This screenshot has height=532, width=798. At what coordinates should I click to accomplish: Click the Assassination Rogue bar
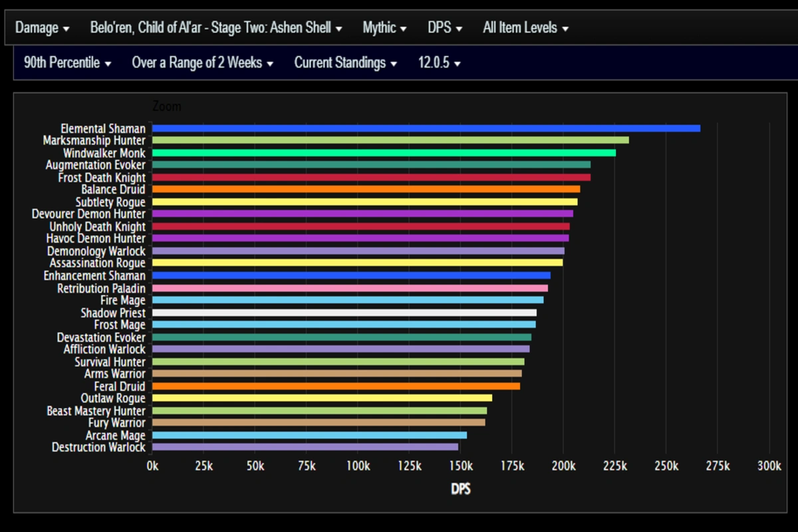(357, 263)
